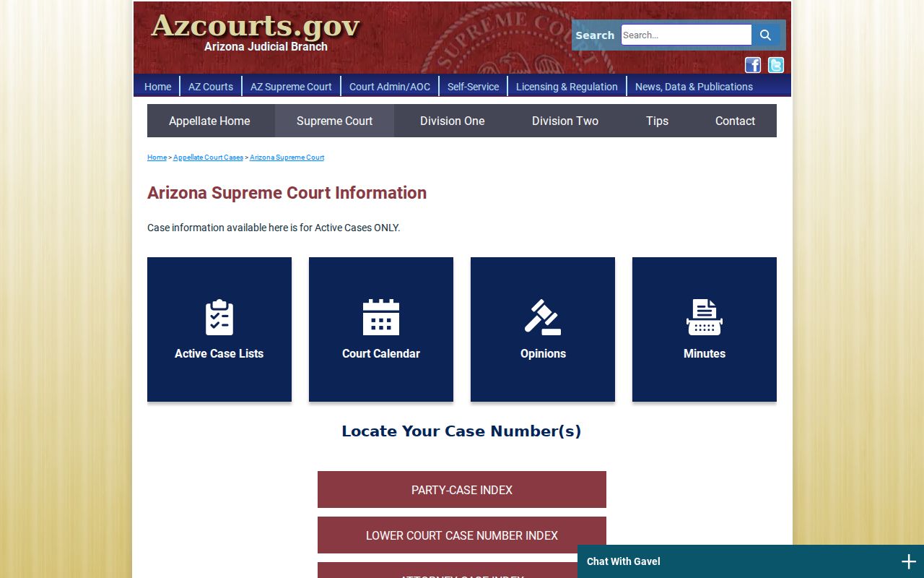
Task: Click the Arizona Supreme Court Information heading
Action: click(287, 193)
